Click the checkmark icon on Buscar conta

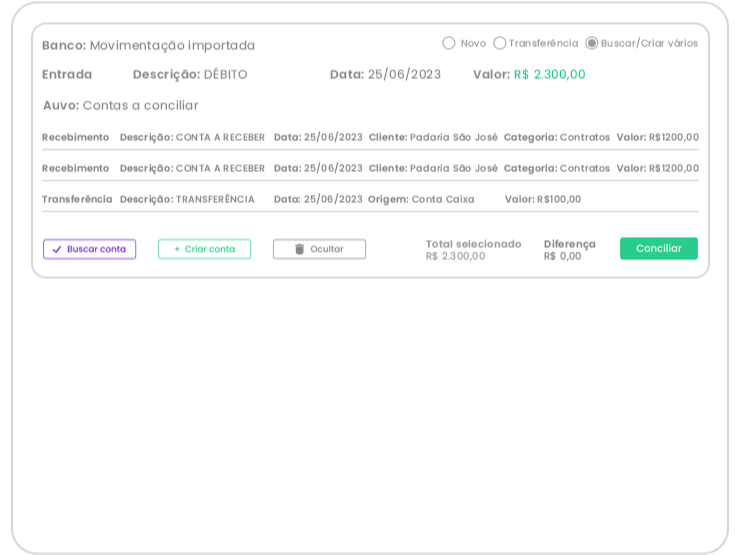click(x=57, y=249)
